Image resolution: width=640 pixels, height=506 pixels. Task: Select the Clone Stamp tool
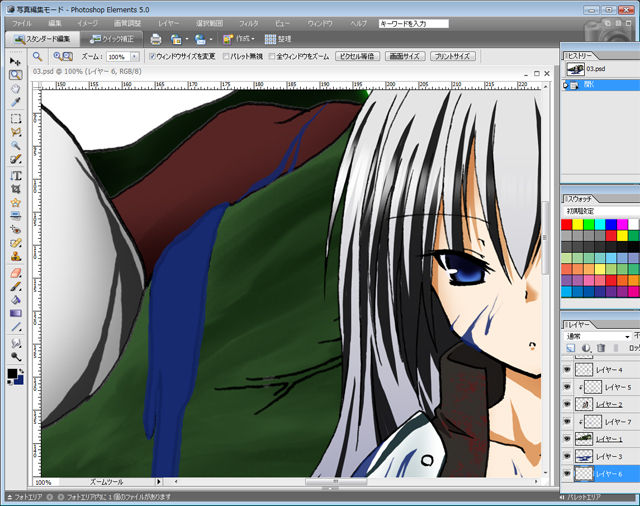[16, 257]
